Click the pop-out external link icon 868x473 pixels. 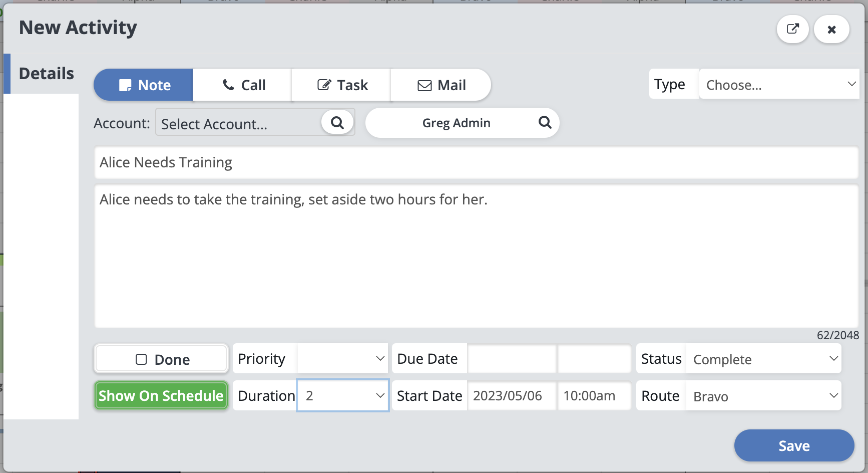coord(792,29)
